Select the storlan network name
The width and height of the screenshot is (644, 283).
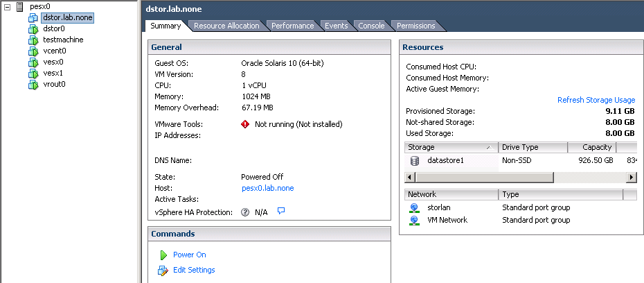[x=438, y=207]
